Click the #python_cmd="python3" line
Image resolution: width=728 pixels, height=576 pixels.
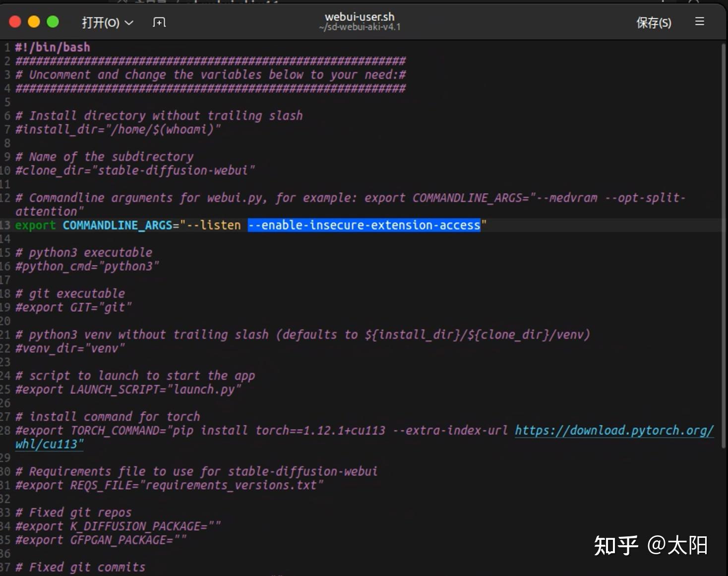tap(86, 266)
